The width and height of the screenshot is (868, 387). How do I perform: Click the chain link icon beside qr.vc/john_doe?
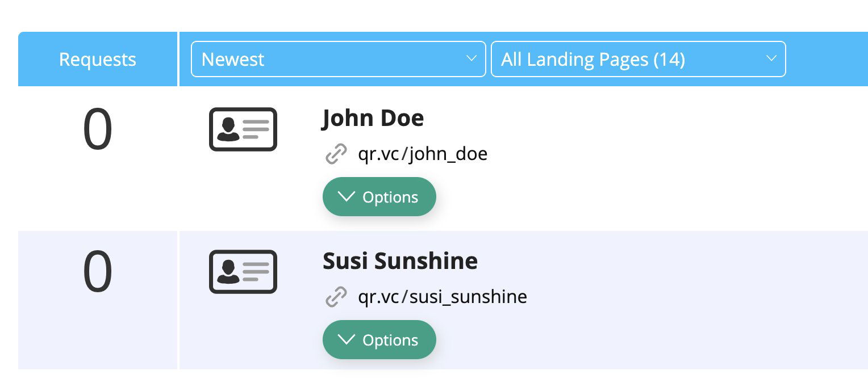336,154
